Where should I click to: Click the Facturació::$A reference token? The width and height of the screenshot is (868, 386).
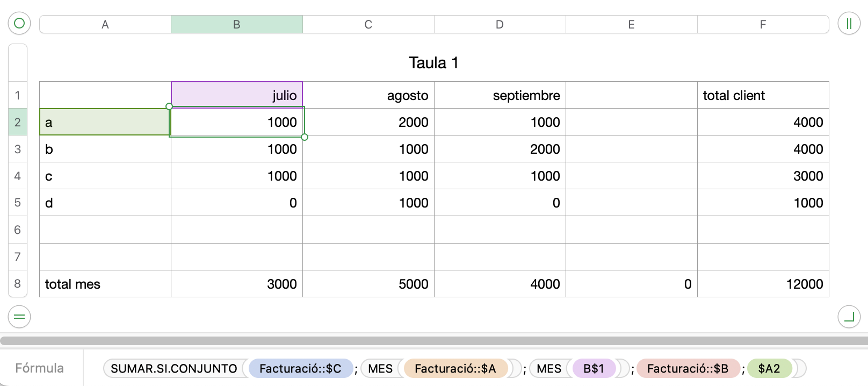[x=455, y=368]
